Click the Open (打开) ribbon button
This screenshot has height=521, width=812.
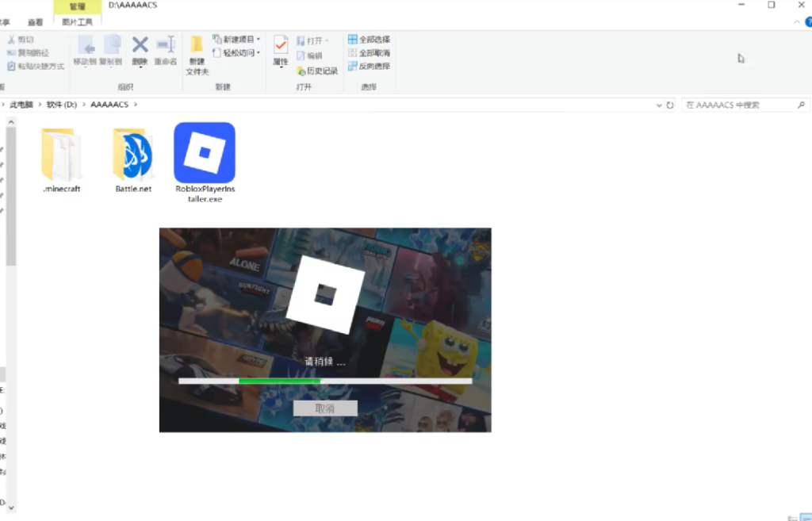tap(312, 40)
